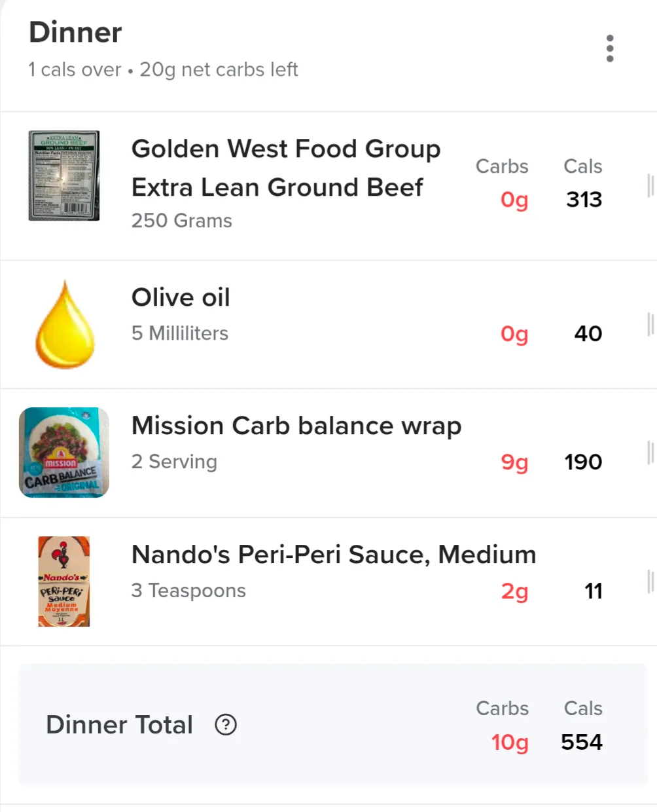Click the Dinner Total label
This screenshot has height=812, width=657.
(x=120, y=725)
